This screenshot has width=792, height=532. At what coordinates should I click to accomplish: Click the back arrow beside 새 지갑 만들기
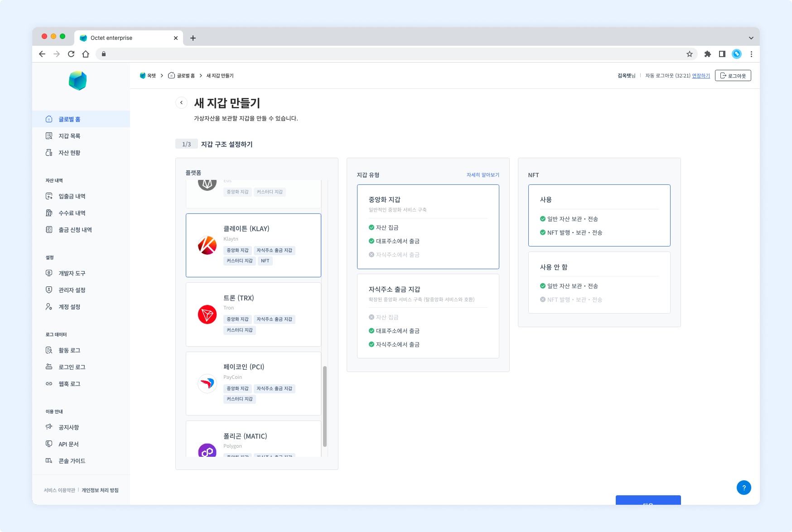pos(181,103)
